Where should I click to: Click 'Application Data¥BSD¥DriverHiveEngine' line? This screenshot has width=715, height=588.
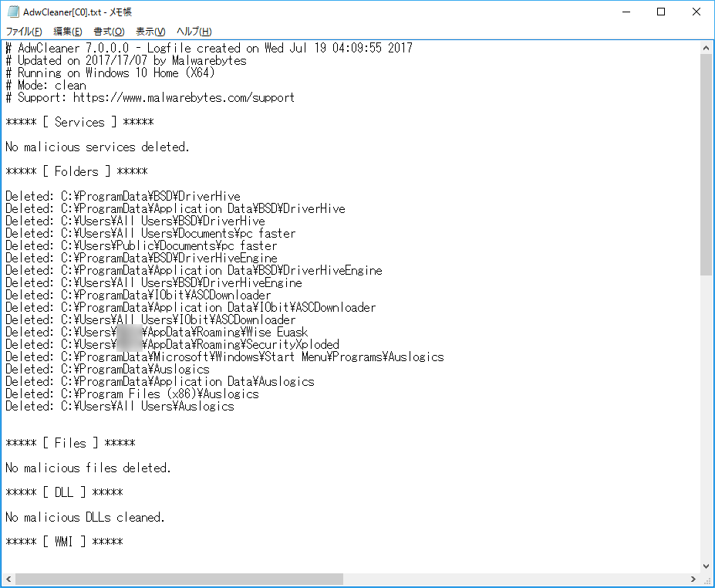[194, 270]
